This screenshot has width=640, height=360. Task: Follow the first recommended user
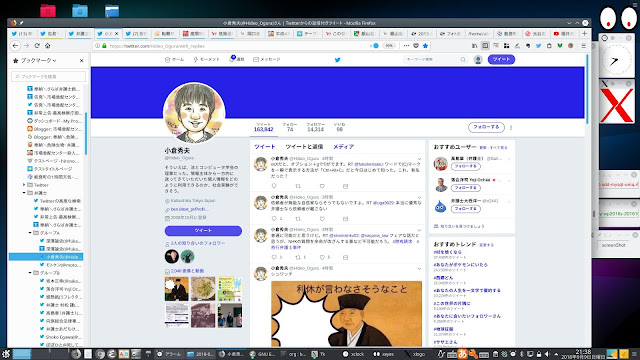pos(466,167)
